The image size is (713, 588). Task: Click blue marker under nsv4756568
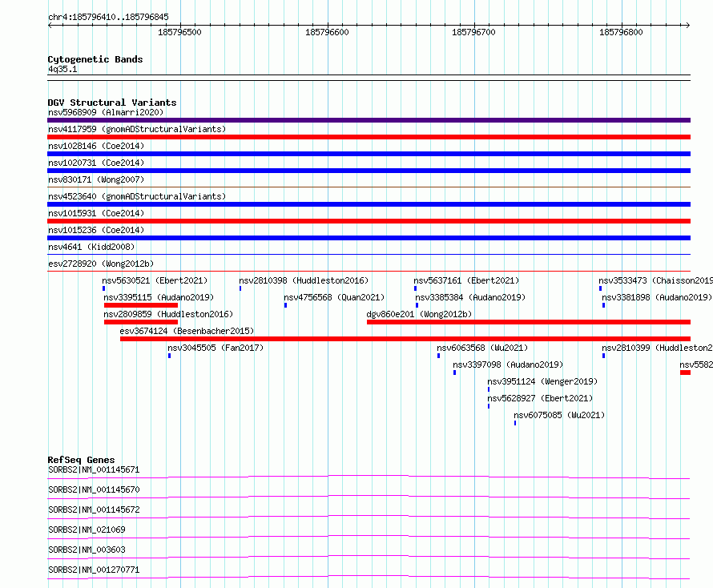click(x=285, y=305)
